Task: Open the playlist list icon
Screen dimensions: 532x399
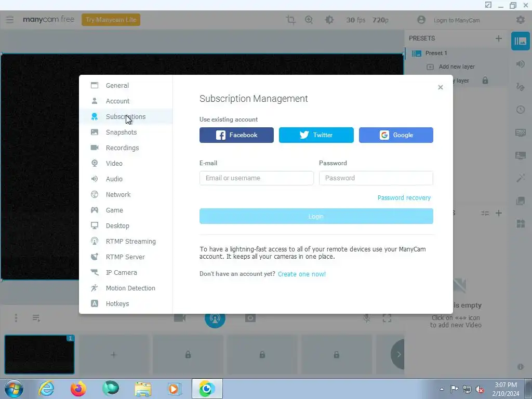Action: point(36,318)
